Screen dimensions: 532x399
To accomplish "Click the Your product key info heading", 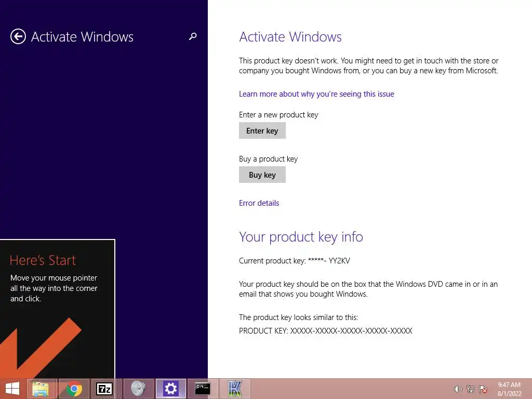I will click(x=301, y=237).
